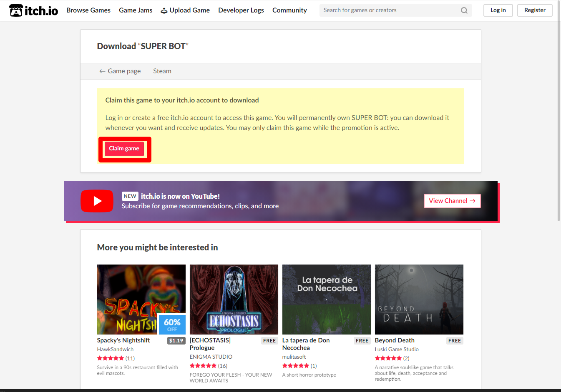Click the YouTube play icon in the banner
The height and width of the screenshot is (392, 561).
click(x=97, y=201)
